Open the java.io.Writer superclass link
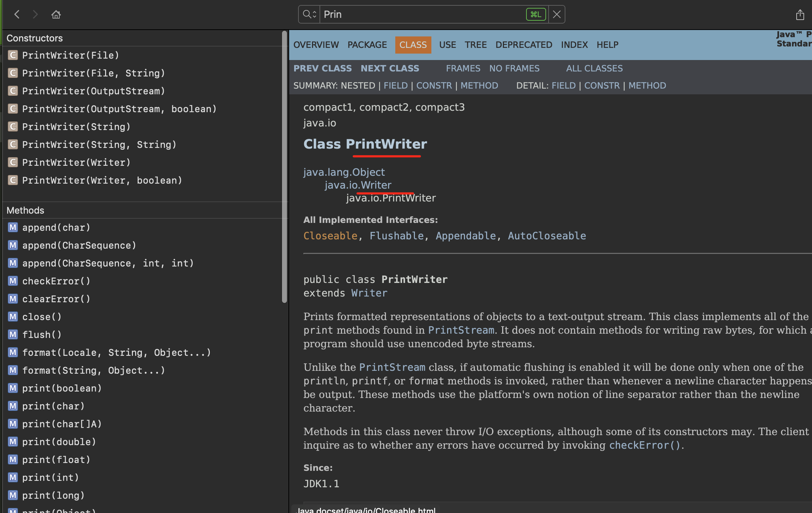The width and height of the screenshot is (812, 513). [358, 185]
